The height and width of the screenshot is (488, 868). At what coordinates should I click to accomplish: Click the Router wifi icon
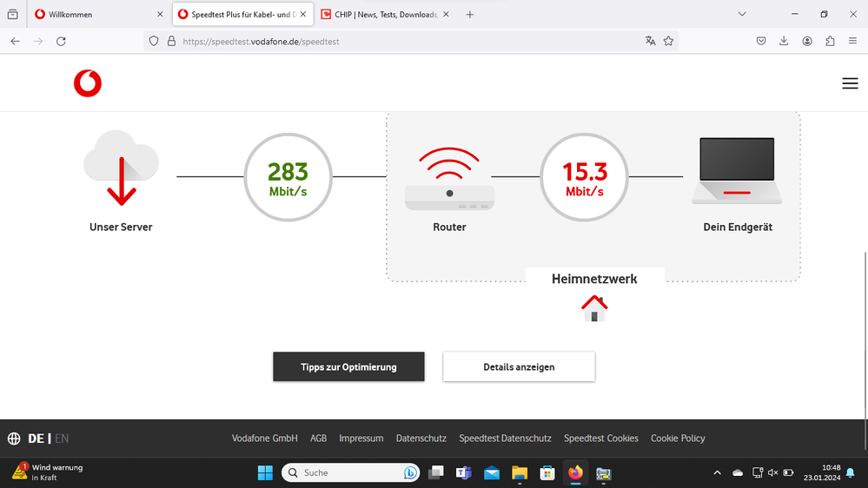(x=449, y=179)
